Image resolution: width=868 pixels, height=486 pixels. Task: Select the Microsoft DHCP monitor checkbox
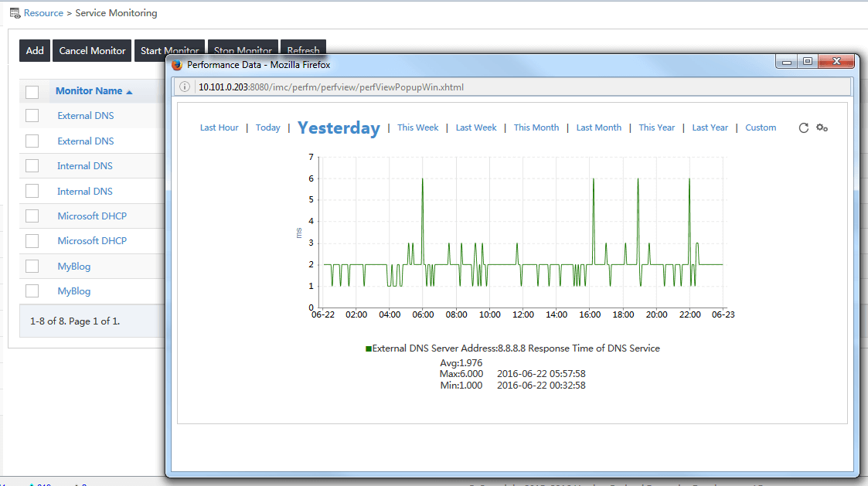click(32, 216)
